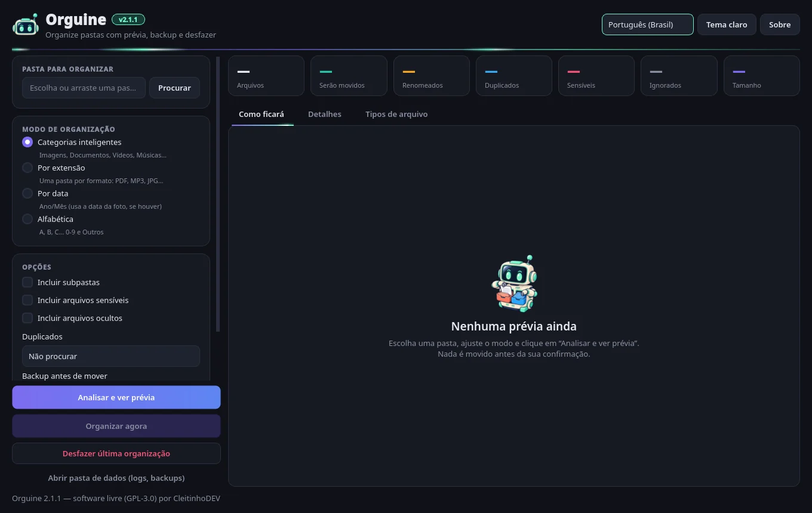Click the left options panel scrollbar
Screen dimensions: 812x513
pos(218,194)
